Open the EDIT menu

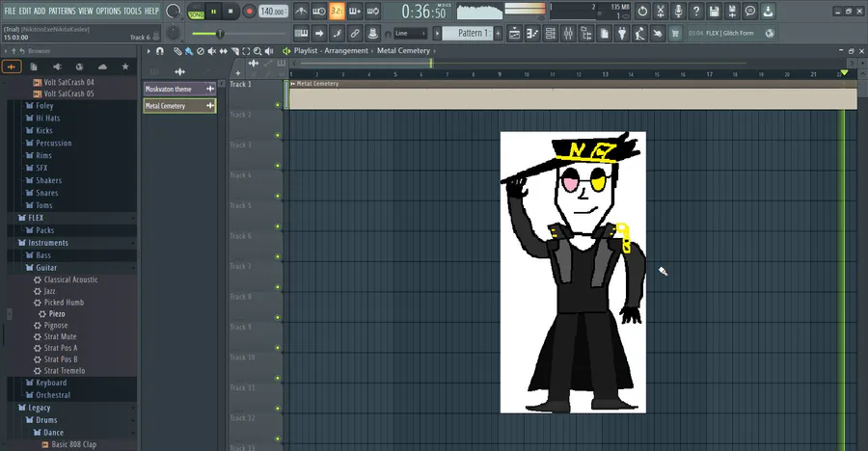pos(25,11)
